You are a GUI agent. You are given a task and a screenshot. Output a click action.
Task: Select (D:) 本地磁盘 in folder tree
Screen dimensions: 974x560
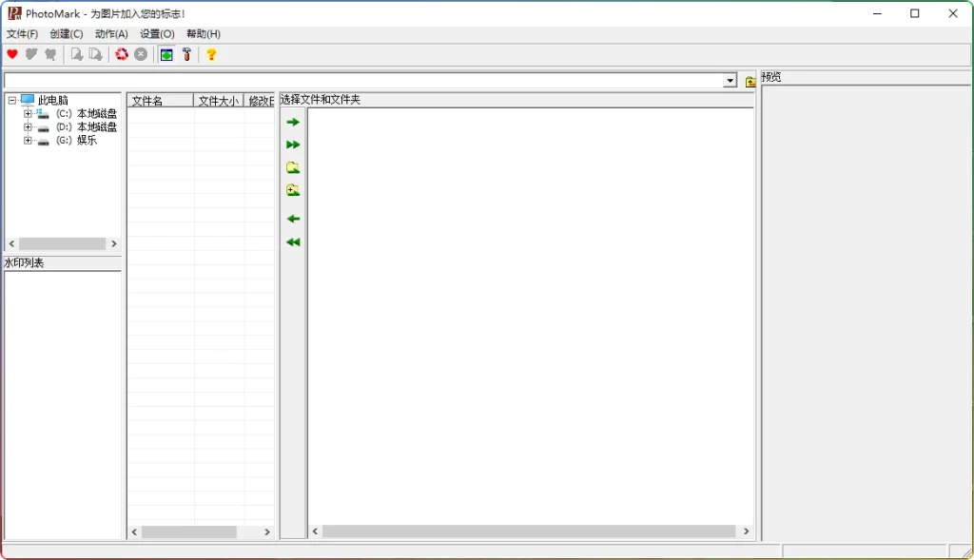click(96, 127)
